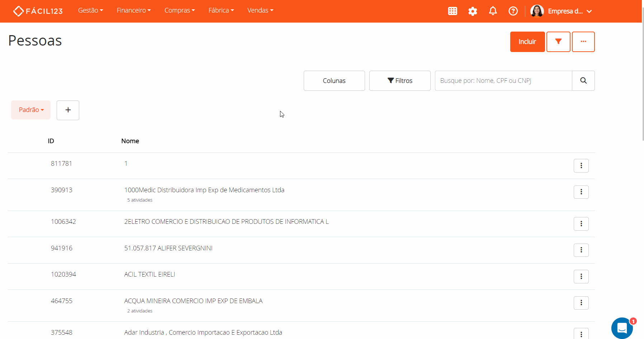Open the chat support bubble
644x339 pixels.
(x=622, y=328)
